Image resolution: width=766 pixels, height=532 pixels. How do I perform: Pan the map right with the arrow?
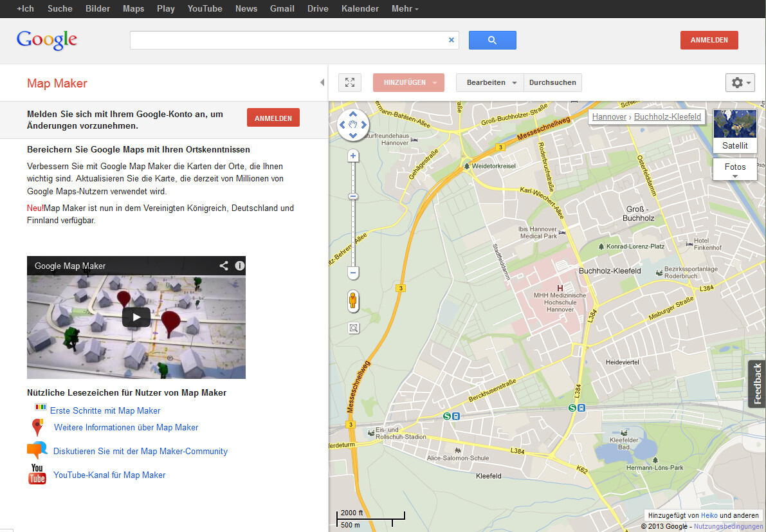pos(364,125)
